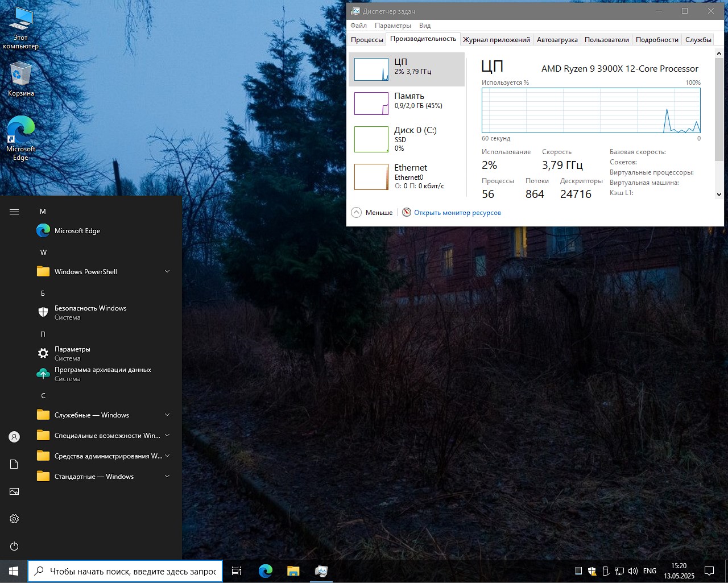Click the 'W' letter header in Start menu
Image resolution: width=728 pixels, height=583 pixels.
point(43,252)
